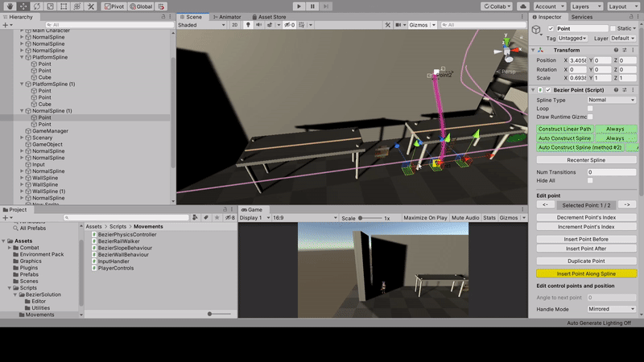Toggle grid snapping icon
Image resolution: width=644 pixels, height=362 pixels.
162,6
